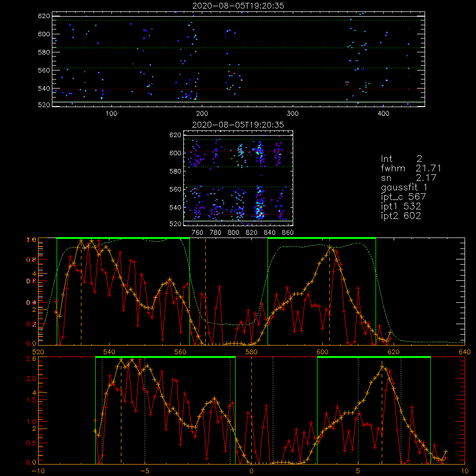Click x-axis label 860 of the middle panel
The height and width of the screenshot is (476, 476).
coord(288,233)
